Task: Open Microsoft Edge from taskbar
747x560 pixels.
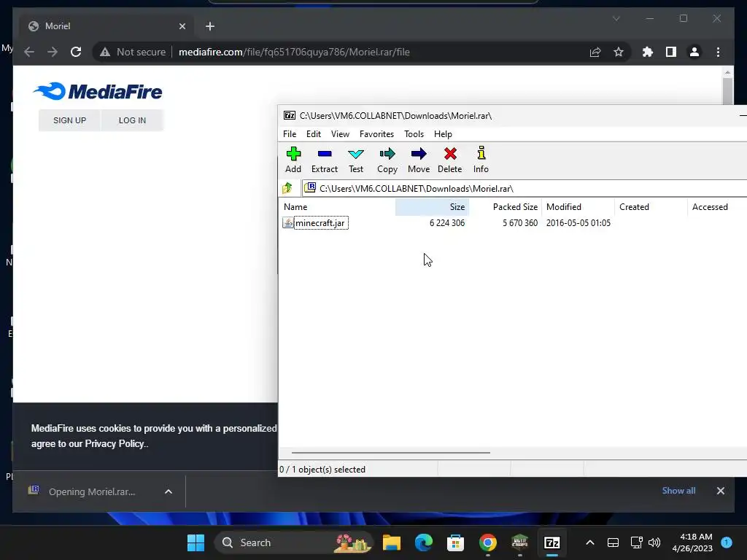Action: [424, 542]
